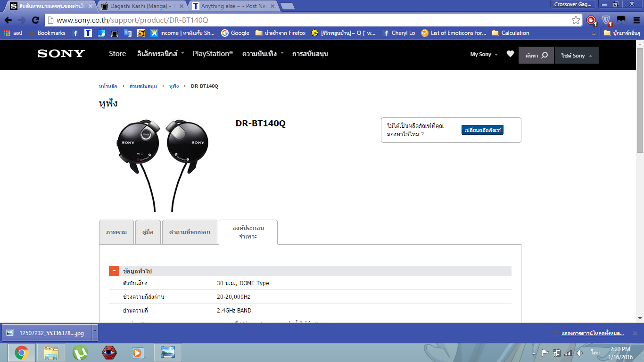Image resolution: width=644 pixels, height=362 pixels.
Task: Click the ส่วนสนับสนุน breadcrumb link
Action: (x=143, y=86)
